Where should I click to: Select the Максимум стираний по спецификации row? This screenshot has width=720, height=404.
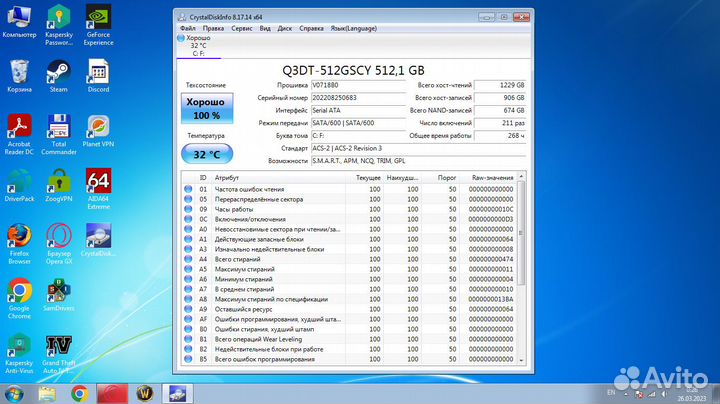pos(349,299)
